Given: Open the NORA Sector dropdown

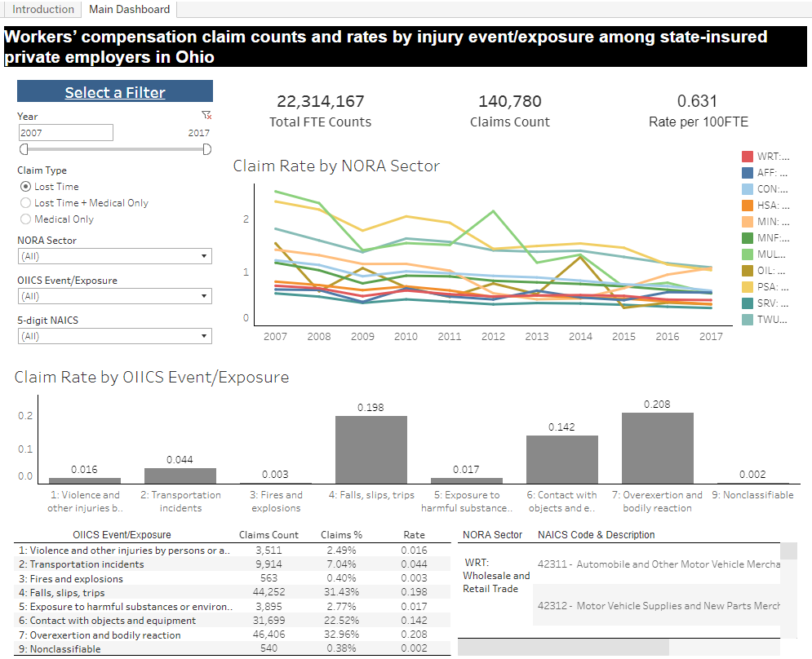Looking at the screenshot, I should [115, 256].
